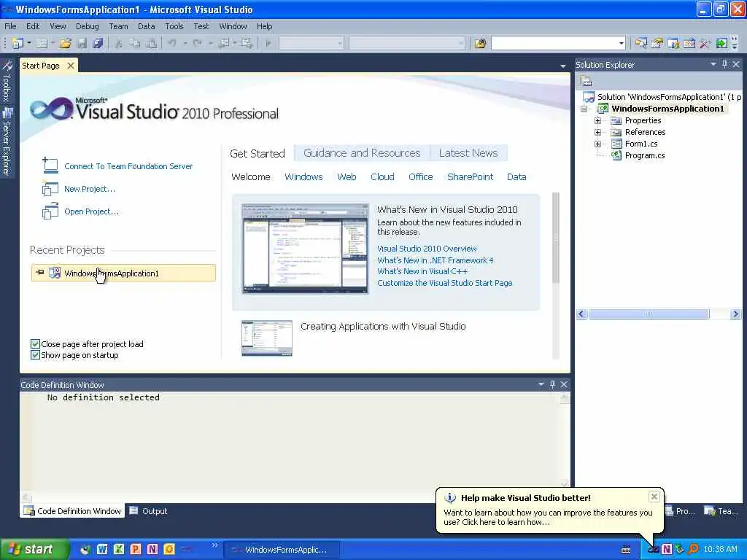Toggle Show page on startup checkbox
Viewport: 747px width, 560px height.
35,355
